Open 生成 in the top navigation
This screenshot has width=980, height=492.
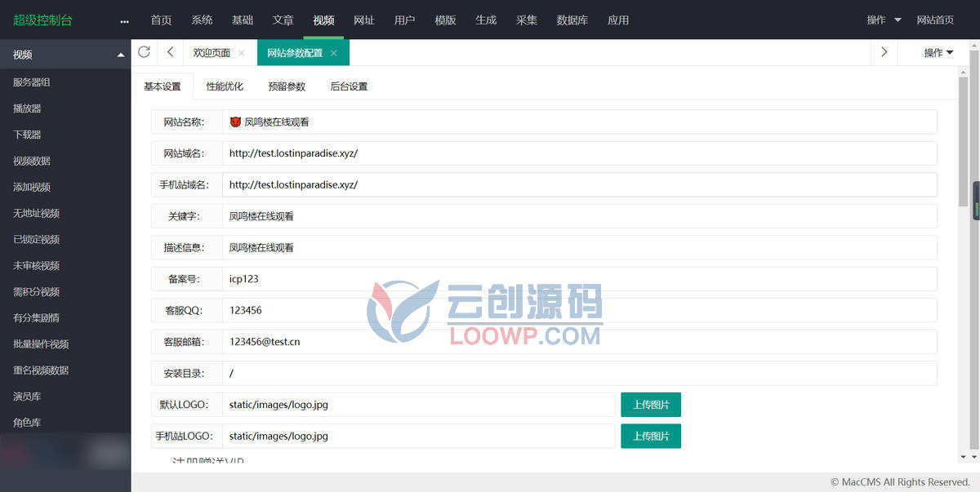click(486, 20)
